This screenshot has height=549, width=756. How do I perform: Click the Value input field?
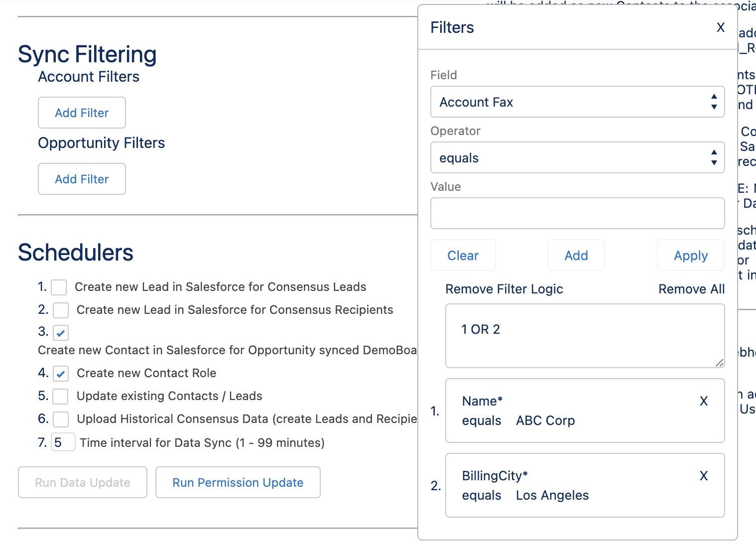click(577, 213)
